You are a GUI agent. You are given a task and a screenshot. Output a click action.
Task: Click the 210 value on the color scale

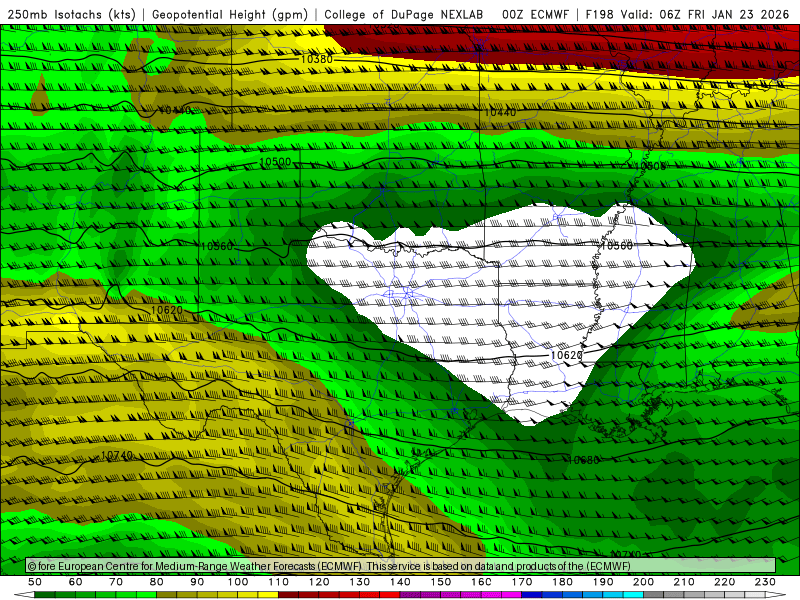(x=684, y=582)
